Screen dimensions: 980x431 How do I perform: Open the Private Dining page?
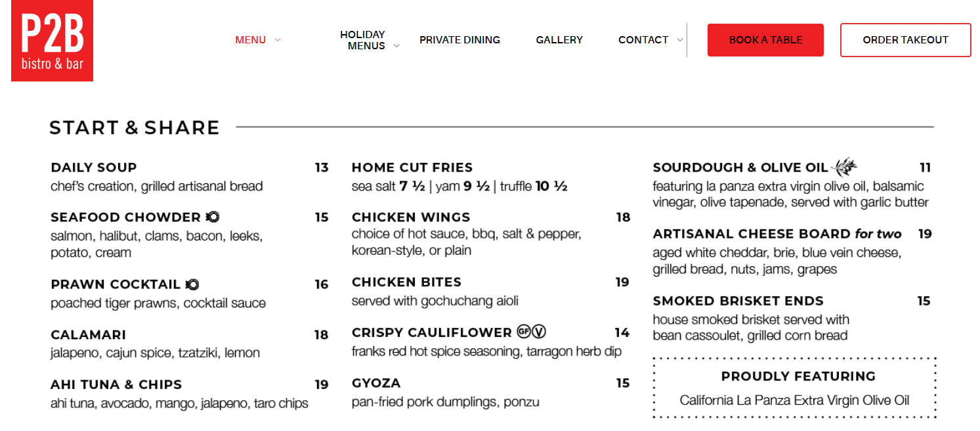pyautogui.click(x=459, y=40)
